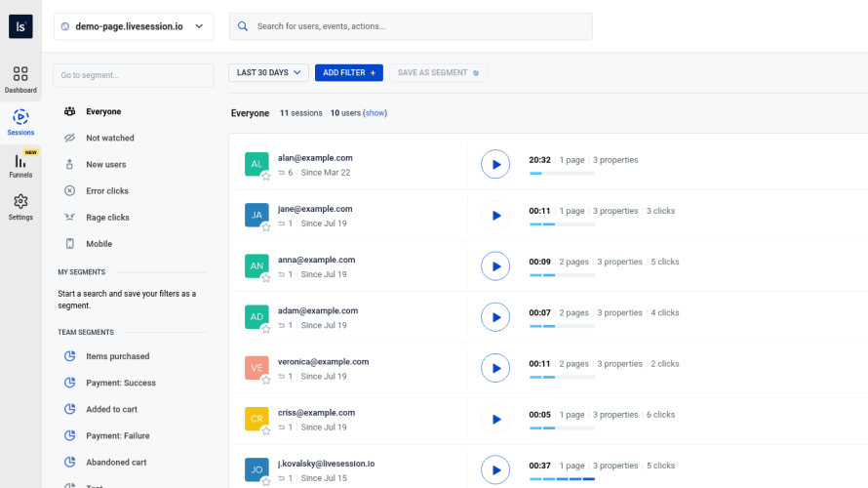Toggle star on veronica@example.com avatar
The height and width of the screenshot is (488, 868).
point(265,380)
